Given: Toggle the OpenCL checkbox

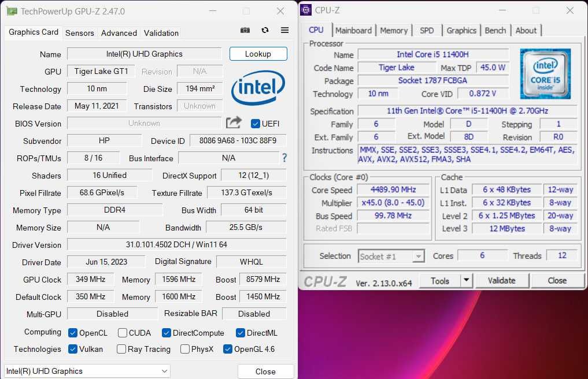Looking at the screenshot, I should click(x=73, y=333).
